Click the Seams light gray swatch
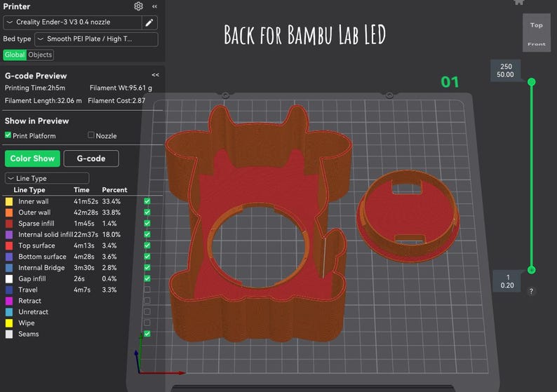 9,334
